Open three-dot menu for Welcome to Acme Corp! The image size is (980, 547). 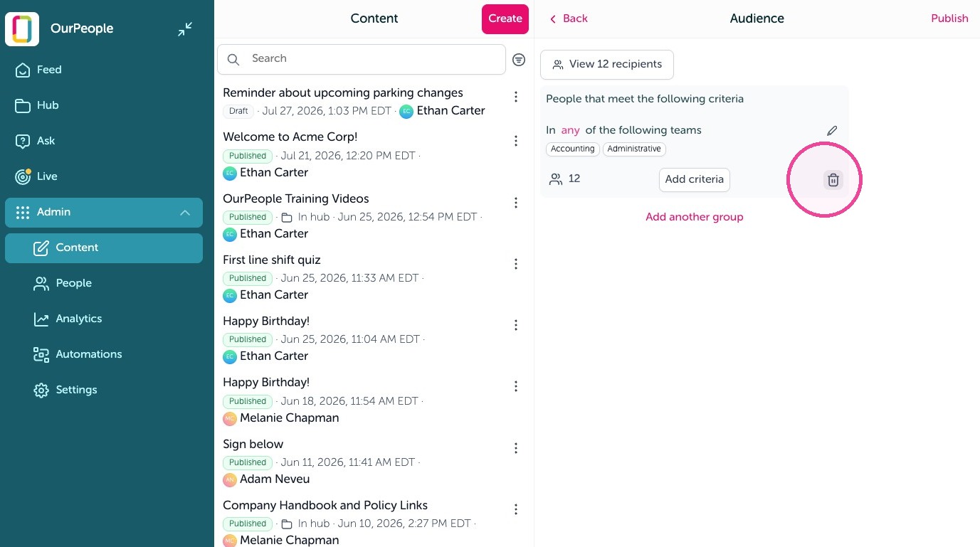(516, 141)
